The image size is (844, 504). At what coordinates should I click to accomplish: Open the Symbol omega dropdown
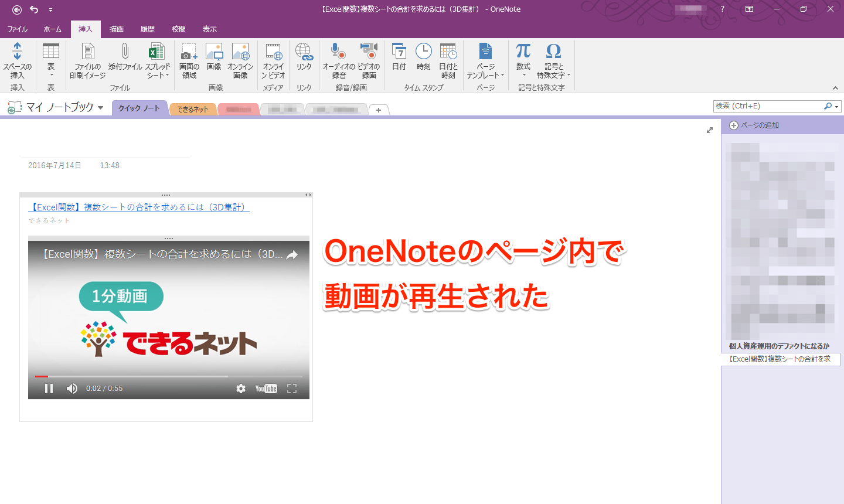553,60
